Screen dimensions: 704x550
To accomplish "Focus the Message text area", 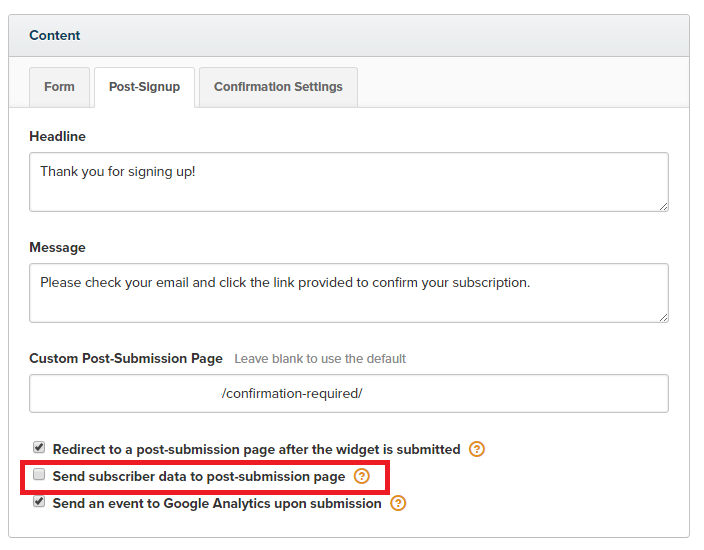I will (349, 293).
